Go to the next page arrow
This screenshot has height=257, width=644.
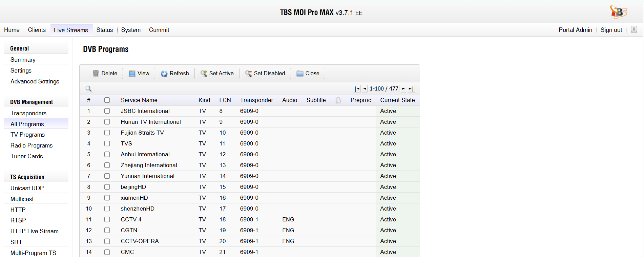[x=403, y=89]
